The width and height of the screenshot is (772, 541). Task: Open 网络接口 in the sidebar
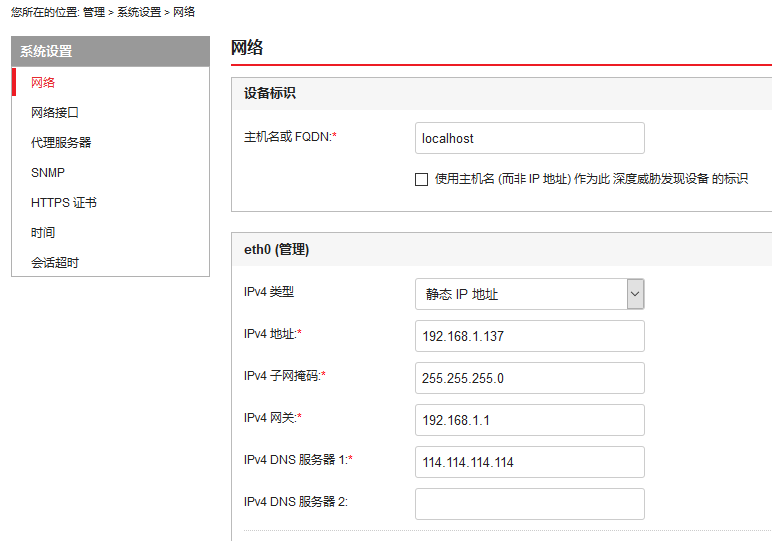pos(55,112)
